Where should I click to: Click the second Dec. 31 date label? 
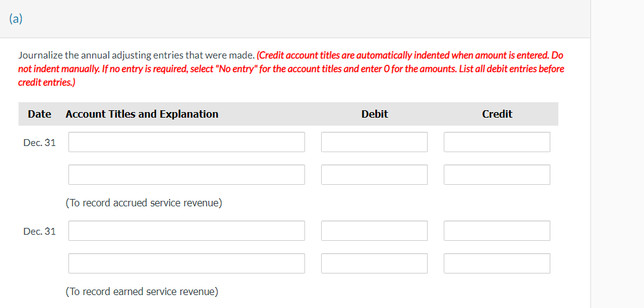(x=39, y=232)
